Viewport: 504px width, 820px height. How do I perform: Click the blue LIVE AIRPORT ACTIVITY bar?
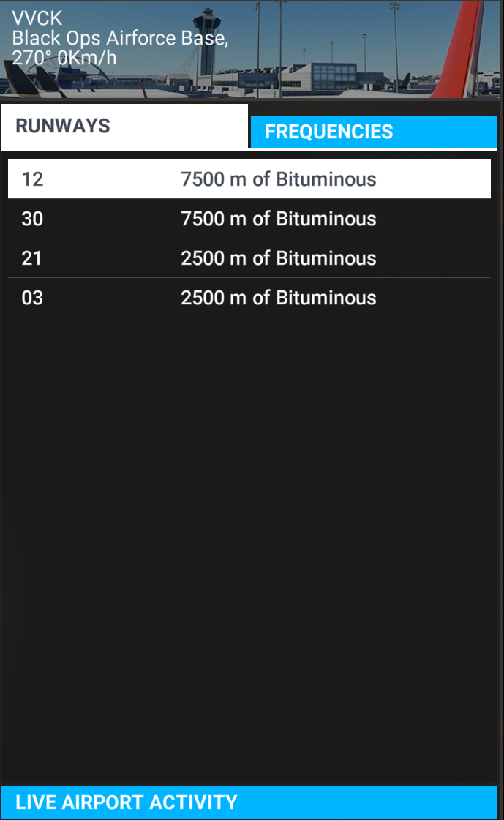tap(252, 802)
